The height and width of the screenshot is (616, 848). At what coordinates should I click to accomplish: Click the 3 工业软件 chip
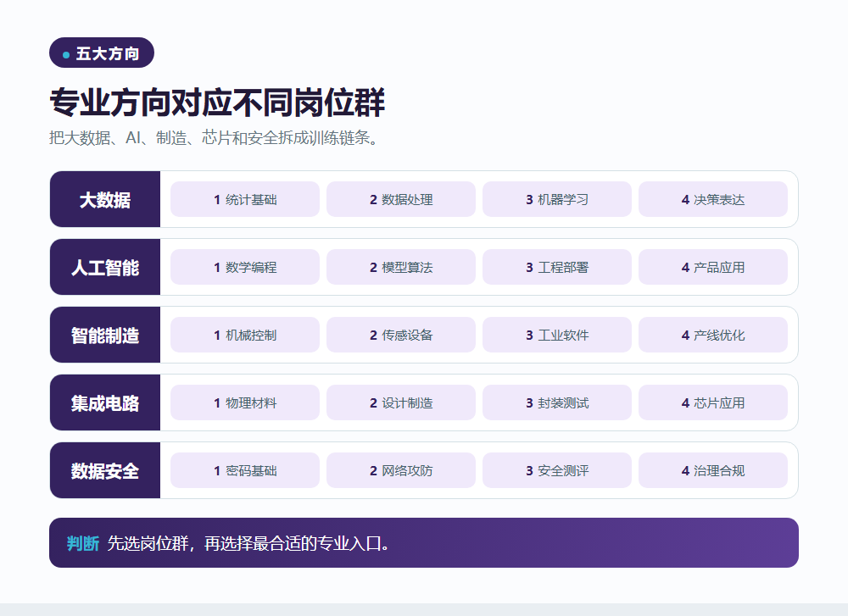click(x=557, y=335)
